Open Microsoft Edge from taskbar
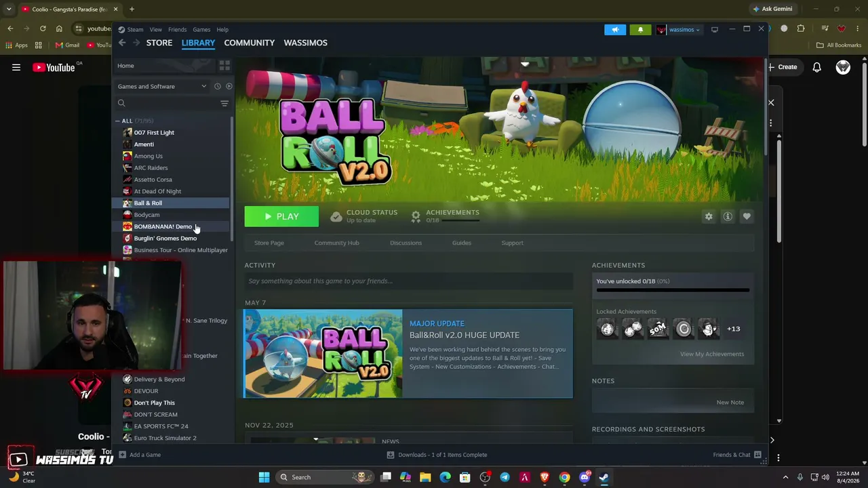Viewport: 868px width, 488px height. [x=445, y=477]
